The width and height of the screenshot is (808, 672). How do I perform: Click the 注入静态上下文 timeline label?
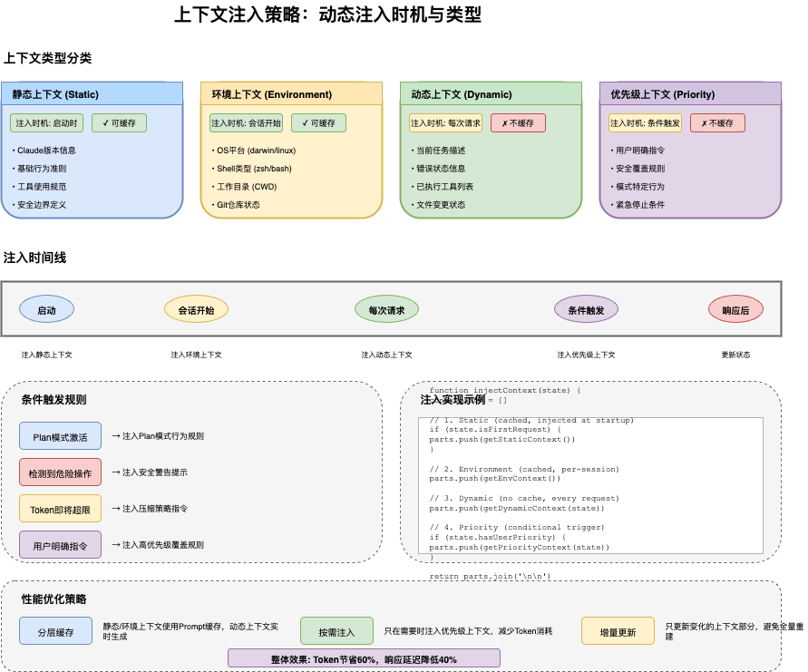(x=47, y=355)
